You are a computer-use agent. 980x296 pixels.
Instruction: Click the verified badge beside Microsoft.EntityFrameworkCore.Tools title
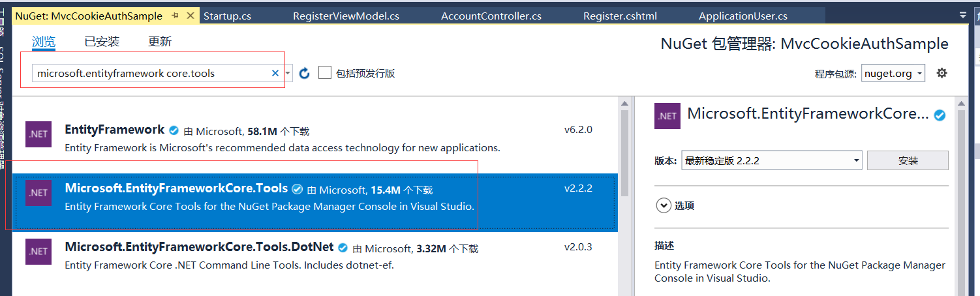point(297,189)
